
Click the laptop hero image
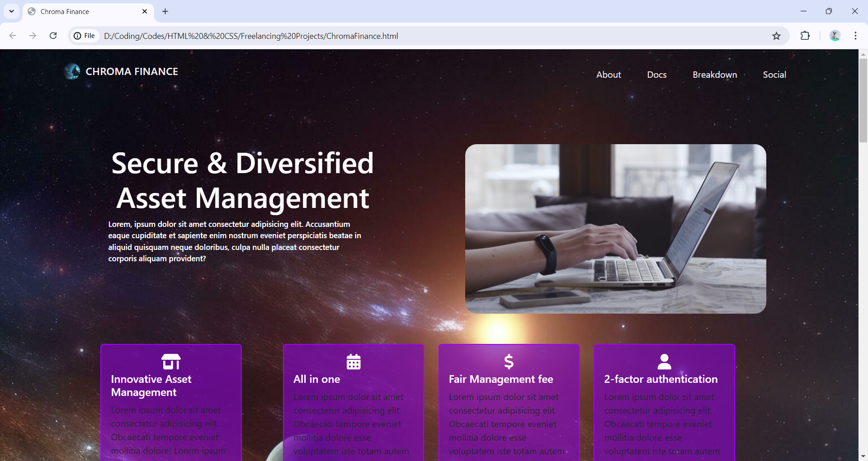tap(615, 229)
